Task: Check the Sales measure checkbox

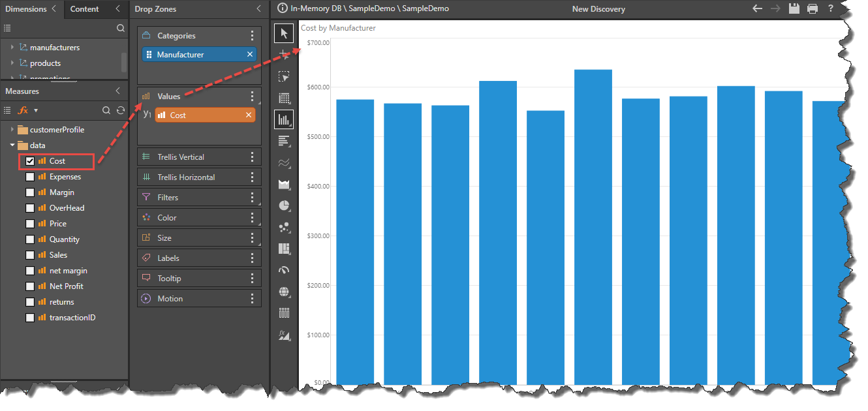Action: pyautogui.click(x=30, y=255)
